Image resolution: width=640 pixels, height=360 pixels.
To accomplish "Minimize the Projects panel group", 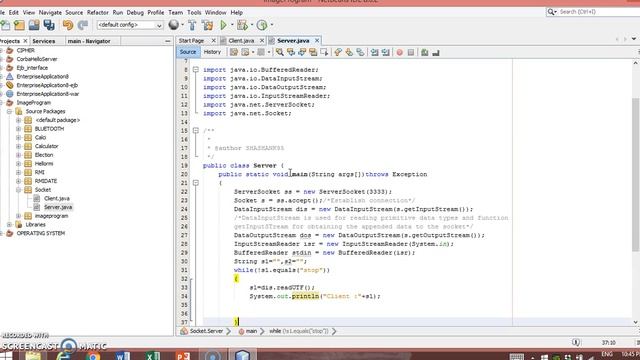I will [168, 41].
